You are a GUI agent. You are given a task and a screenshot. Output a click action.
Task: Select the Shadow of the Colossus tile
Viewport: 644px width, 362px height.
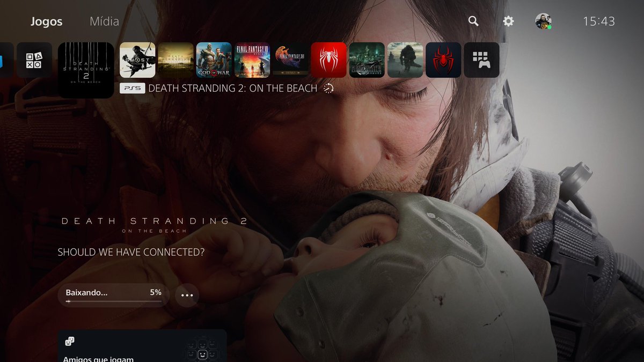click(x=405, y=60)
